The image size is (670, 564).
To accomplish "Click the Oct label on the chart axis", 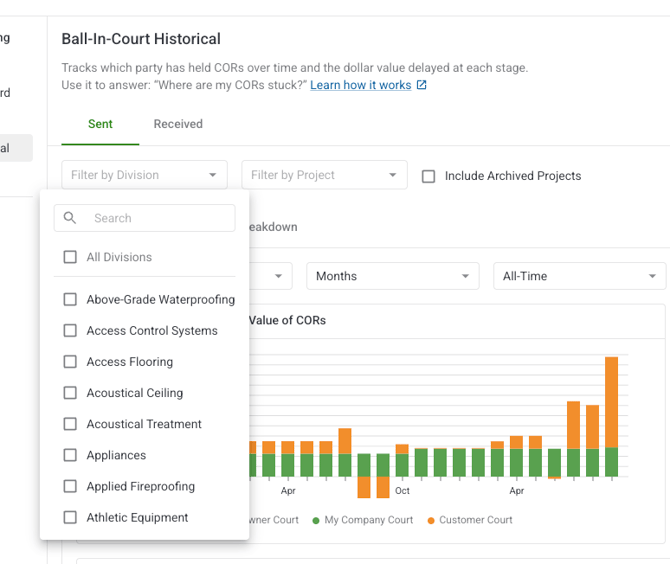I will [x=402, y=491].
